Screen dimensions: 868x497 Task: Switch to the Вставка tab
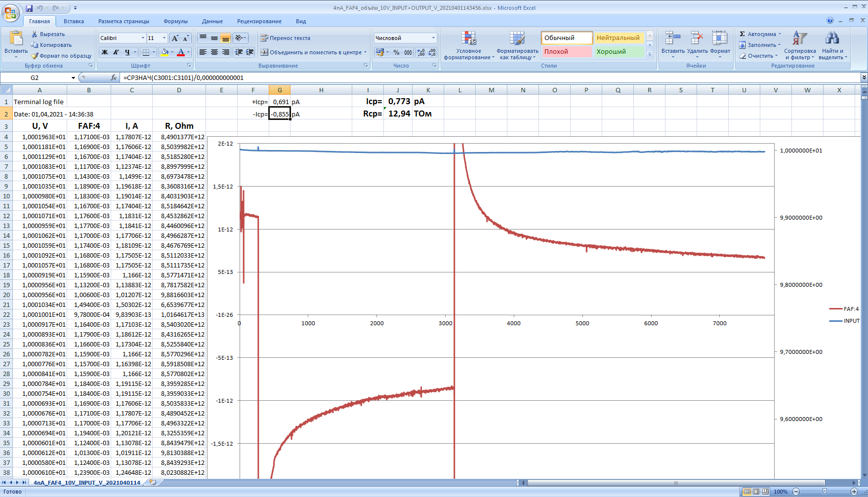click(x=74, y=21)
